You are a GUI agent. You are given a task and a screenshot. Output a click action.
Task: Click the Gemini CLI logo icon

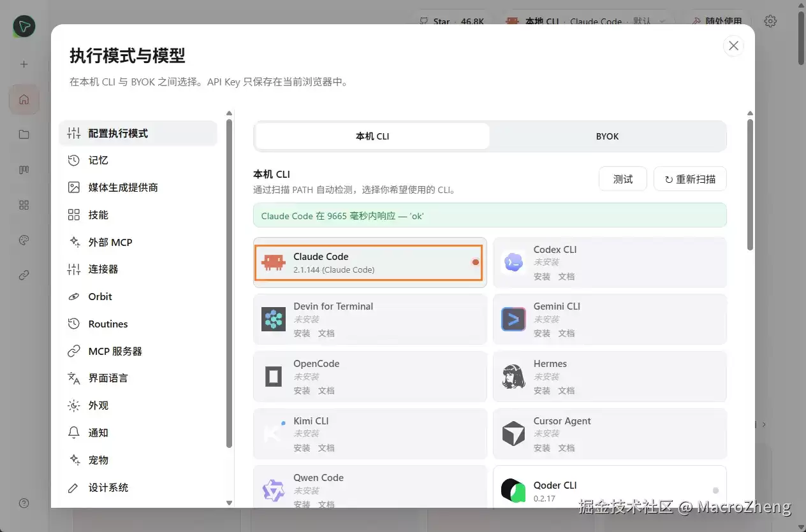click(513, 319)
